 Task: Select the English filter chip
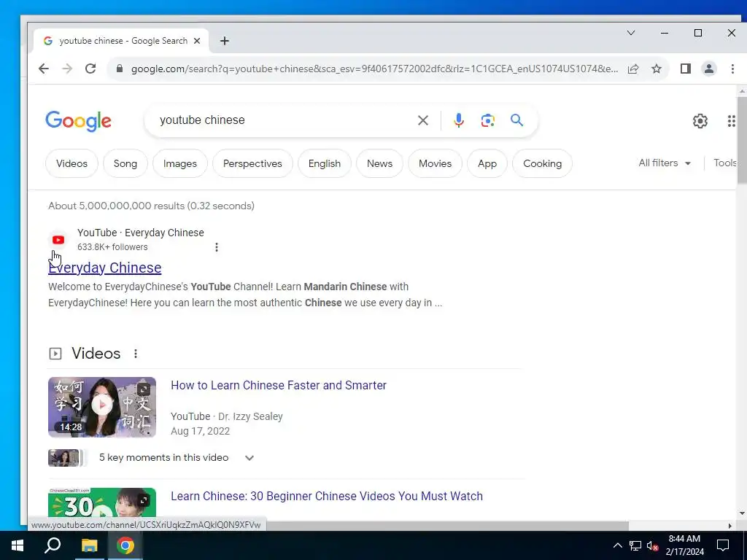point(325,163)
